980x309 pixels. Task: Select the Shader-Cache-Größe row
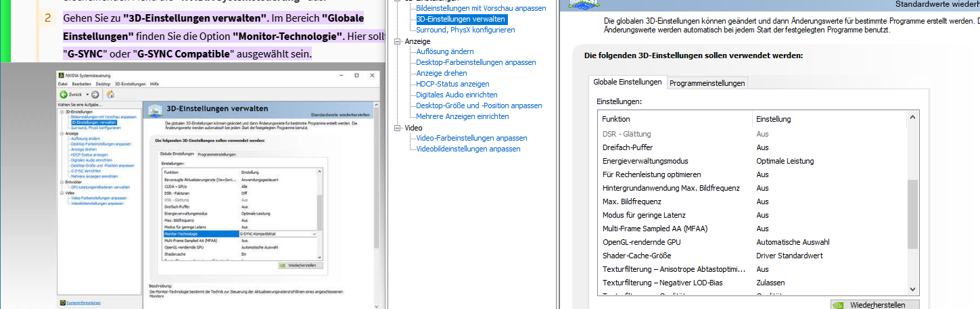click(752, 256)
